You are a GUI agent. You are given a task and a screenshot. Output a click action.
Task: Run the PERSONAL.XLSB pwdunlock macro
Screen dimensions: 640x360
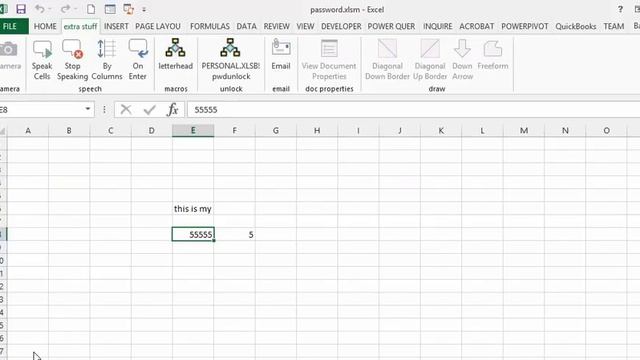coord(231,60)
